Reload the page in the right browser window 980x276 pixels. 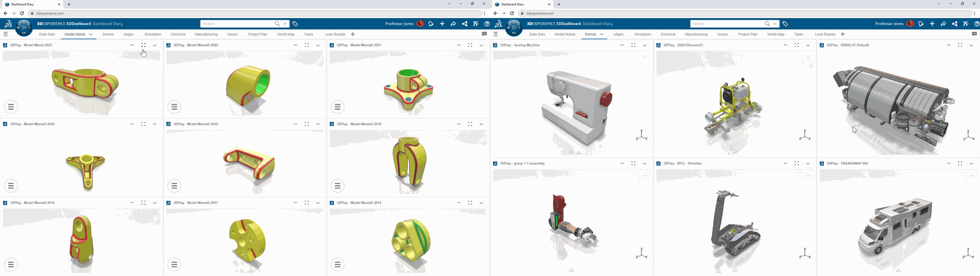(512, 13)
